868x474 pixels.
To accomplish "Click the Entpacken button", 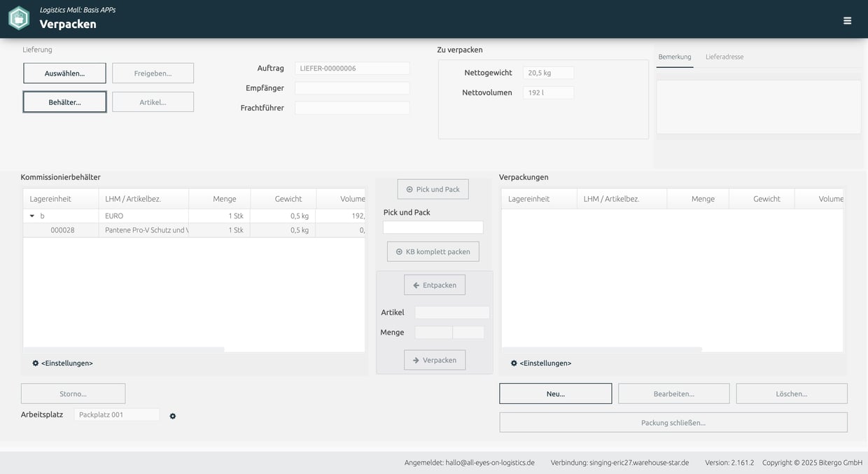I will (x=435, y=285).
